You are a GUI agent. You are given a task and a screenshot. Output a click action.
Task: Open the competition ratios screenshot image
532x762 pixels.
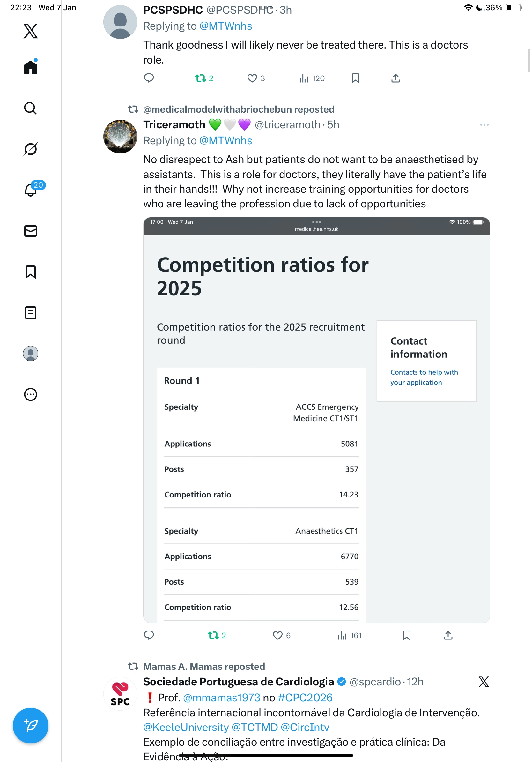(316, 420)
